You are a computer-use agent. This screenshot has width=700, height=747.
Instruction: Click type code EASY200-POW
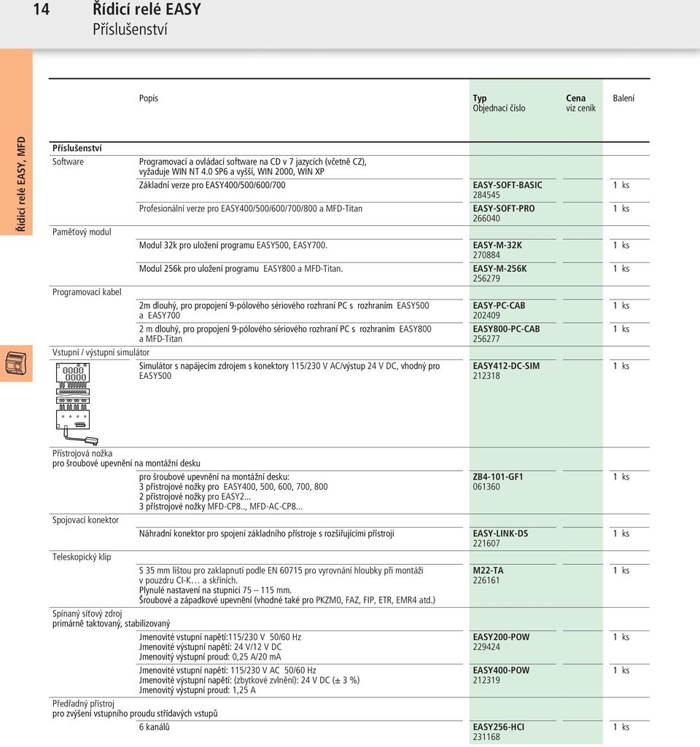501,637
